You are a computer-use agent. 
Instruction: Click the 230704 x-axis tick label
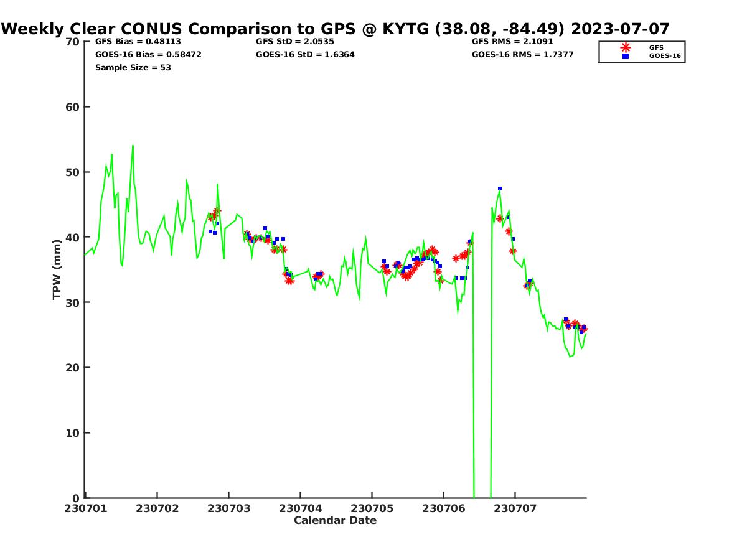coord(300,508)
